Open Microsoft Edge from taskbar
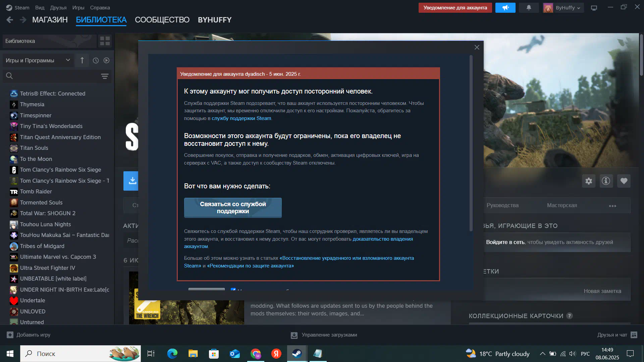The width and height of the screenshot is (644, 362). pos(172,354)
